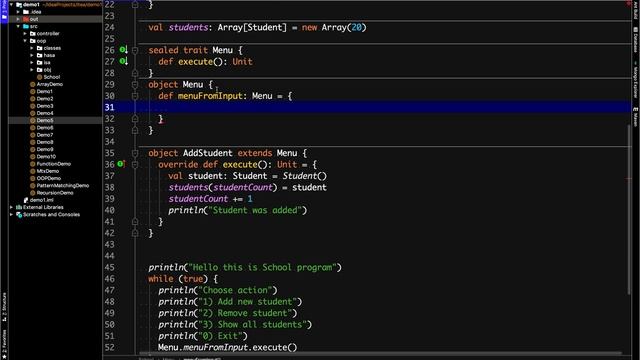Click the Demo3 file icon
This screenshot has width=640, height=360.
click(33, 106)
